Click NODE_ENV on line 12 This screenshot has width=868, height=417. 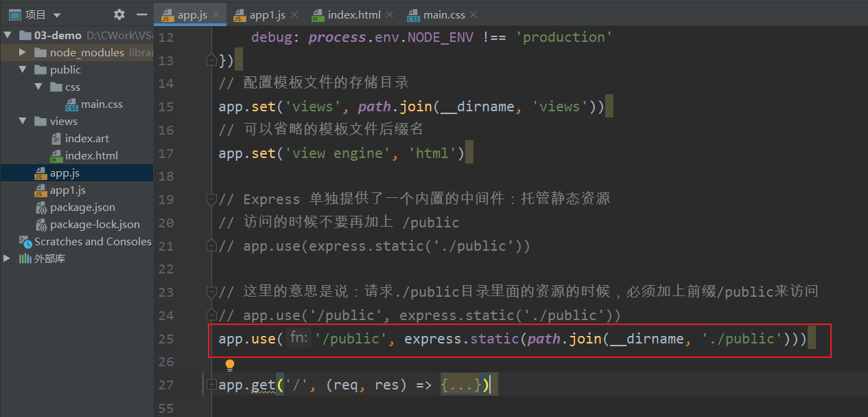pyautogui.click(x=441, y=37)
